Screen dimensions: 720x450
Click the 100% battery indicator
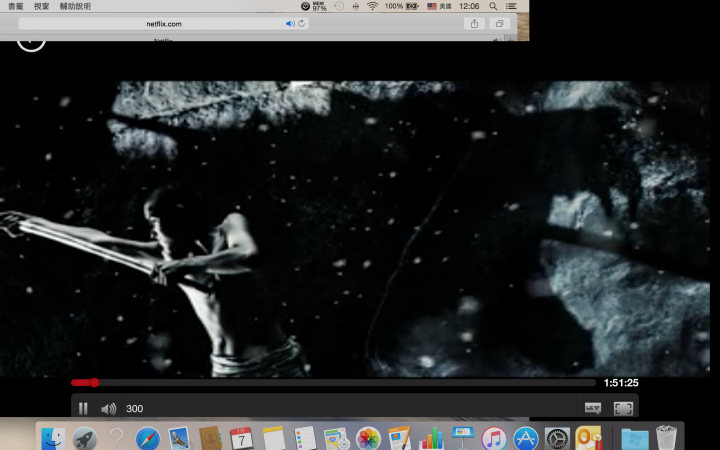pos(401,6)
